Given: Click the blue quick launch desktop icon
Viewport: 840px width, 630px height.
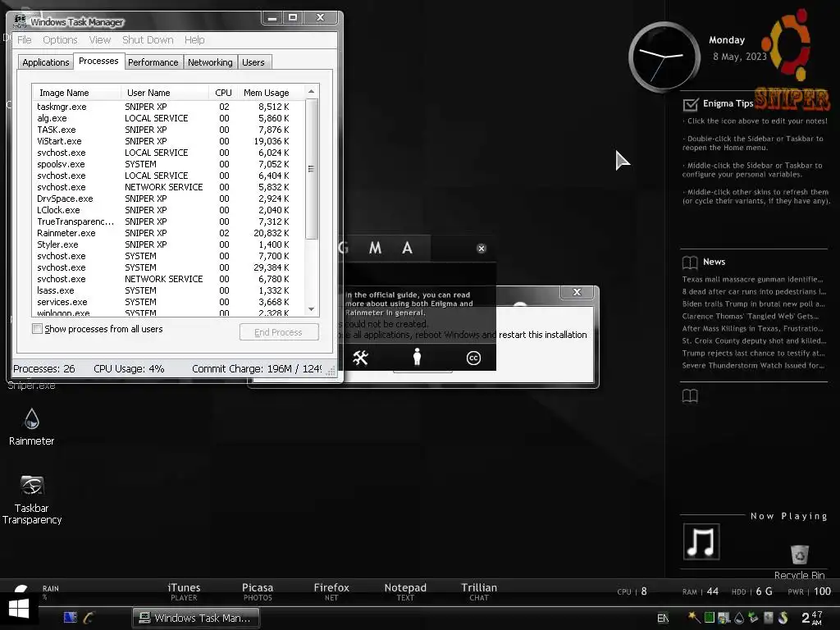Looking at the screenshot, I should (x=71, y=617).
